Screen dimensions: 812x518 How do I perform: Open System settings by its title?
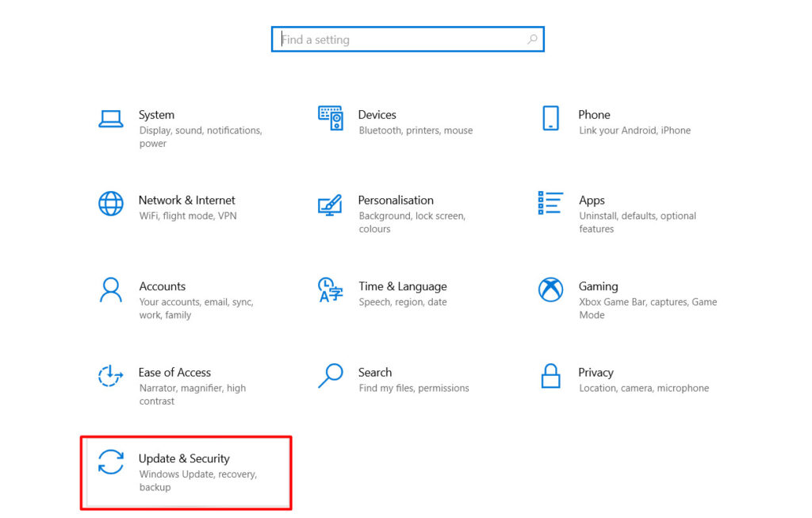point(156,115)
